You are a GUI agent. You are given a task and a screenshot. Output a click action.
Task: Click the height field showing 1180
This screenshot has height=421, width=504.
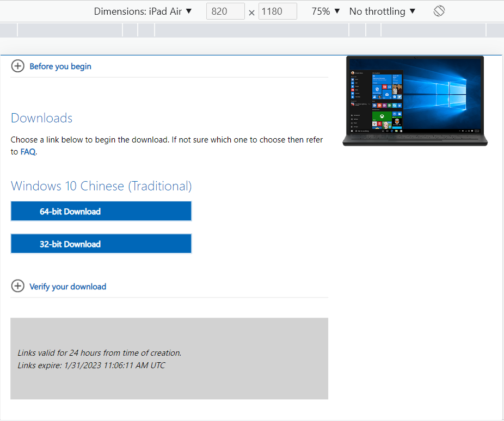tap(278, 11)
